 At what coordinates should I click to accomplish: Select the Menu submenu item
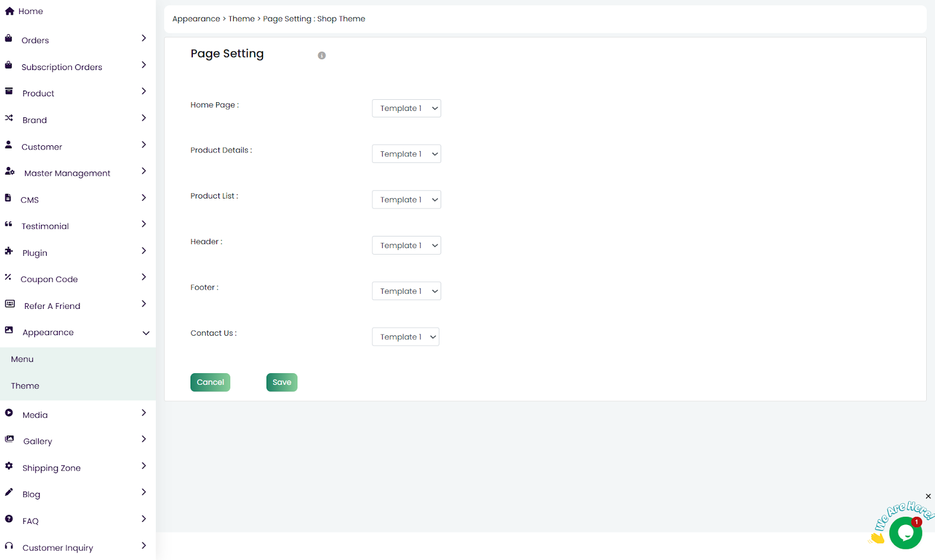[22, 360]
